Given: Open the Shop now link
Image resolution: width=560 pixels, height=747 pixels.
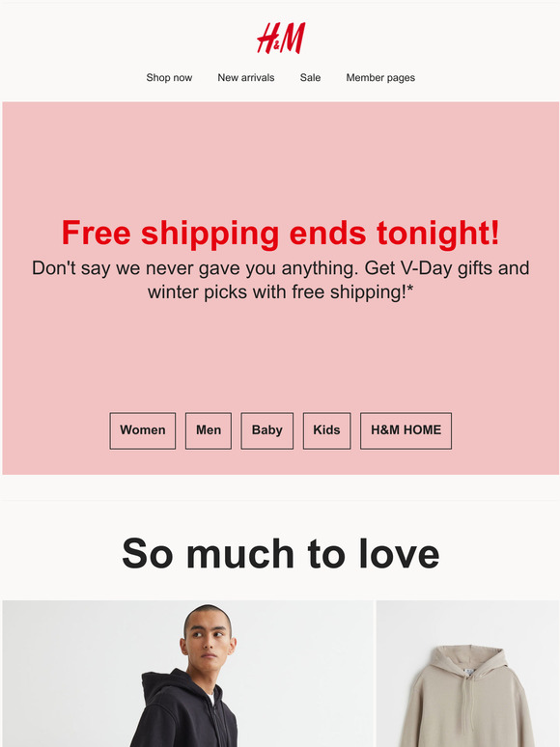Looking at the screenshot, I should click(x=169, y=77).
